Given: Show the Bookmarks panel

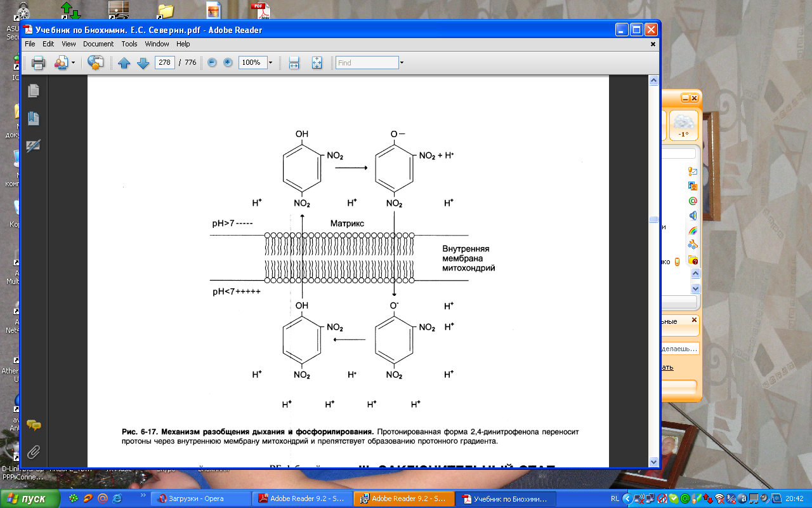Looking at the screenshot, I should click(34, 118).
